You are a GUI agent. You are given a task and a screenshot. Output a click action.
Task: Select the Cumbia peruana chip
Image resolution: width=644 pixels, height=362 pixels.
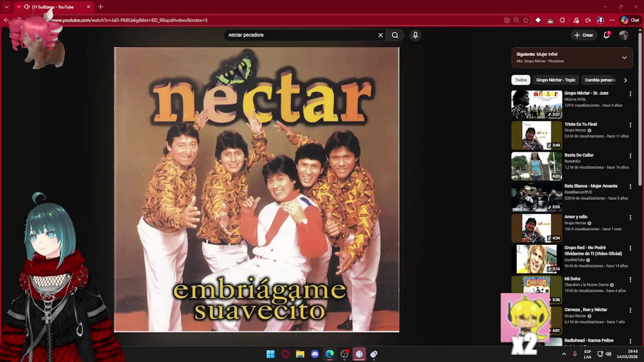(600, 80)
